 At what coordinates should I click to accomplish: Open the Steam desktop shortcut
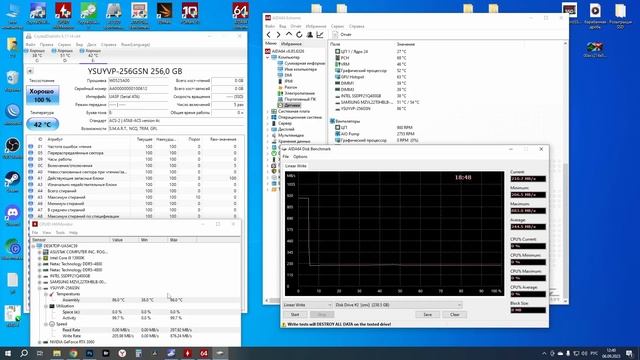pos(13,182)
